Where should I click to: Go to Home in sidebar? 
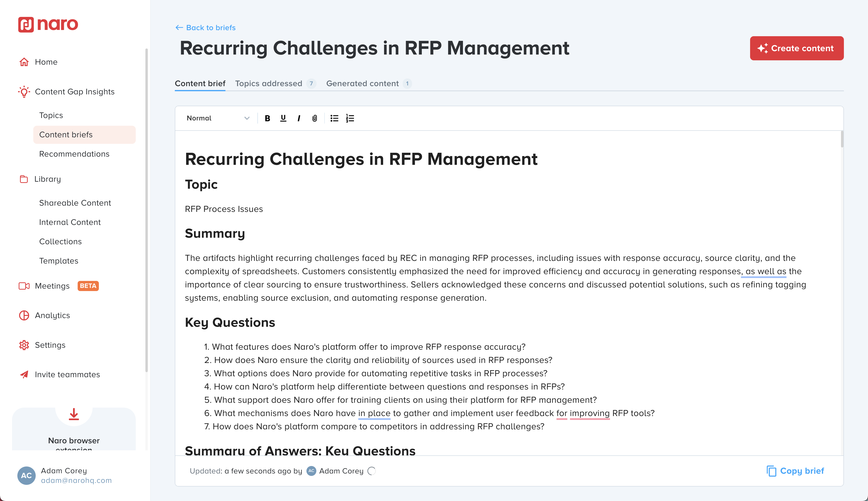[x=46, y=62]
